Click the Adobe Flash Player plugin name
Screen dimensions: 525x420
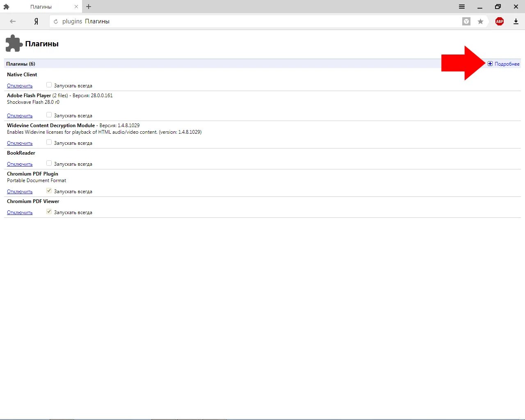(x=29, y=96)
